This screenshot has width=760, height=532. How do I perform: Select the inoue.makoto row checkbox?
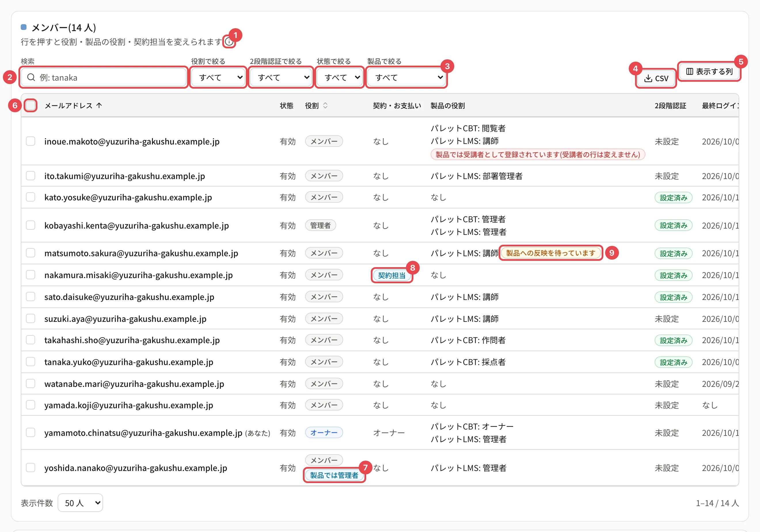point(31,141)
